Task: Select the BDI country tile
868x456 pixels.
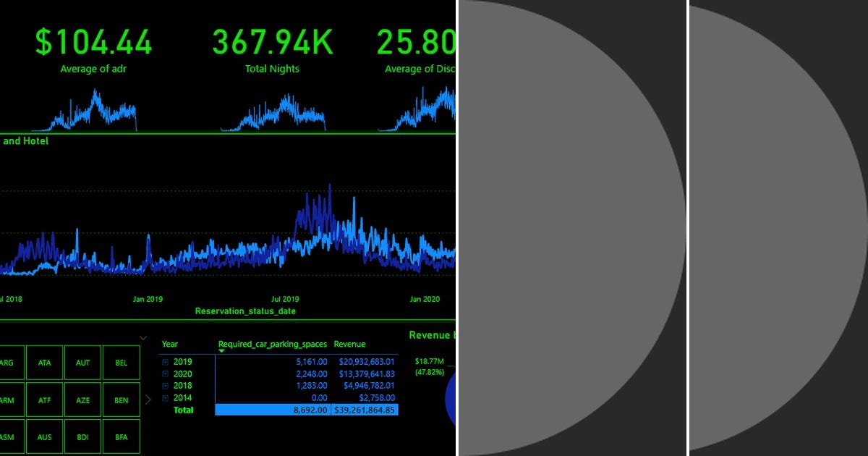Action: (82, 436)
